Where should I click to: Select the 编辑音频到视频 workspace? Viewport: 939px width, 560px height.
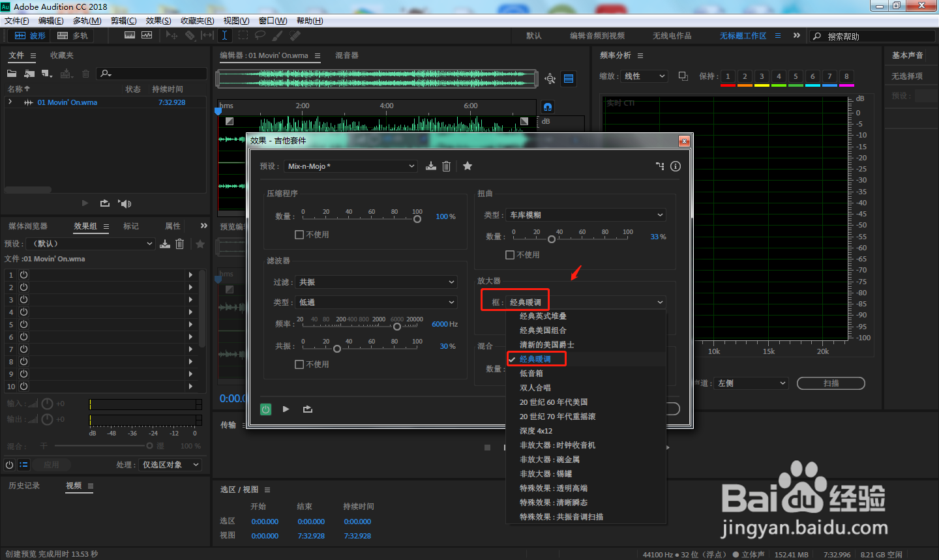click(597, 36)
